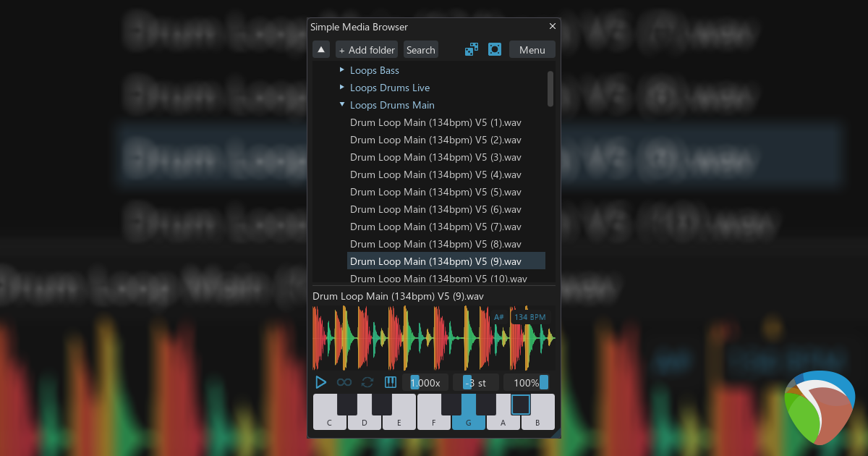Click the A# key label on waveform
This screenshot has width=868, height=456.
coord(499,317)
